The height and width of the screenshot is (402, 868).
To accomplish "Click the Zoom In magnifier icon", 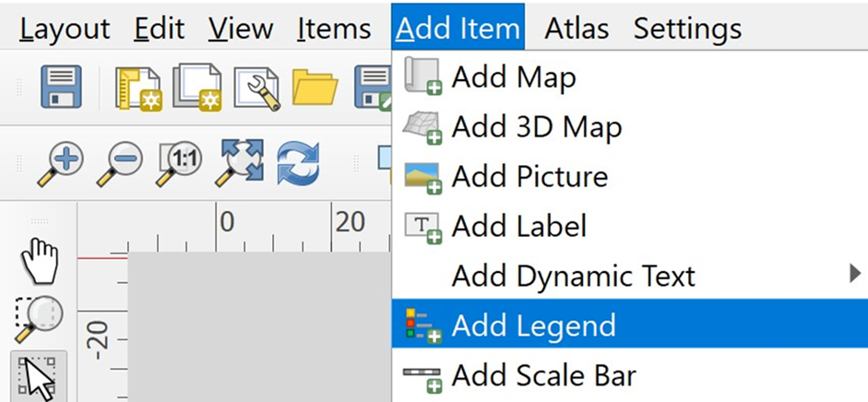I will pos(60,164).
